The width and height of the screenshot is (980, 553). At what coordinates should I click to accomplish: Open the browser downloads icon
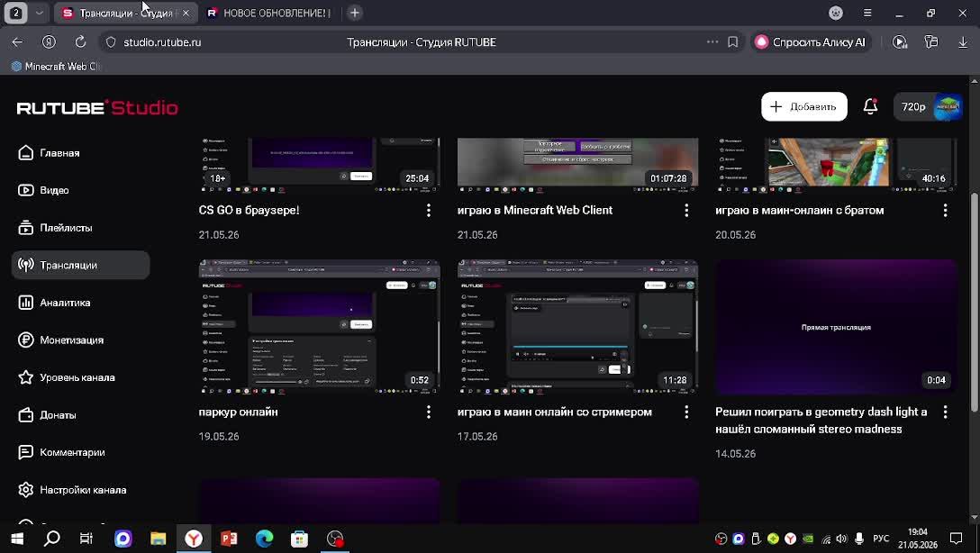963,41
